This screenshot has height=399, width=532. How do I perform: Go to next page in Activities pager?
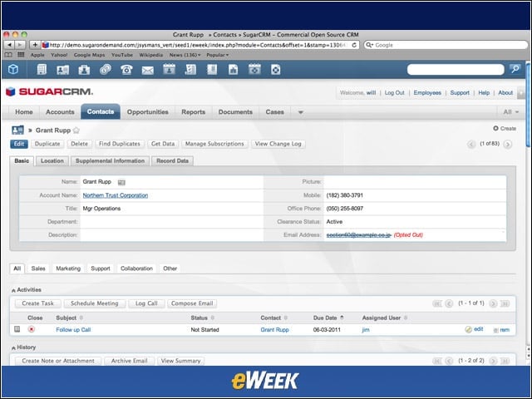(493, 303)
